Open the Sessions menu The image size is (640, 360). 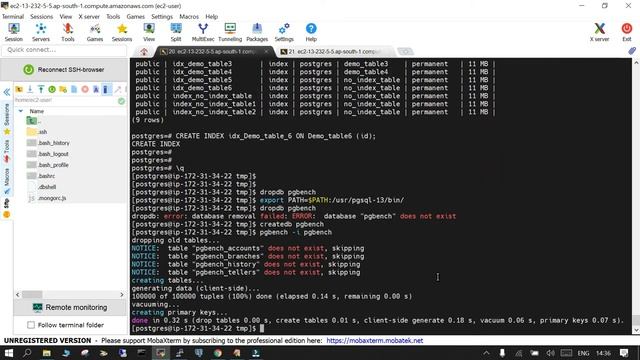click(42, 17)
